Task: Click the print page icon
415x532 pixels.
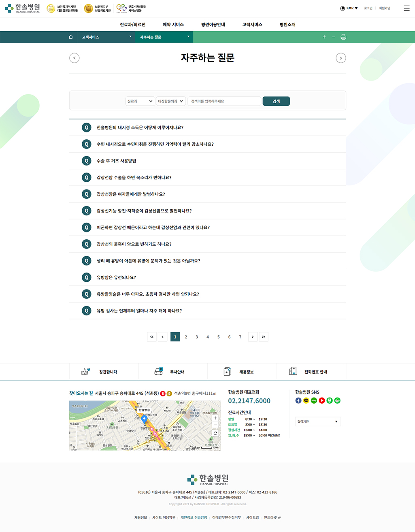Action: tap(343, 37)
